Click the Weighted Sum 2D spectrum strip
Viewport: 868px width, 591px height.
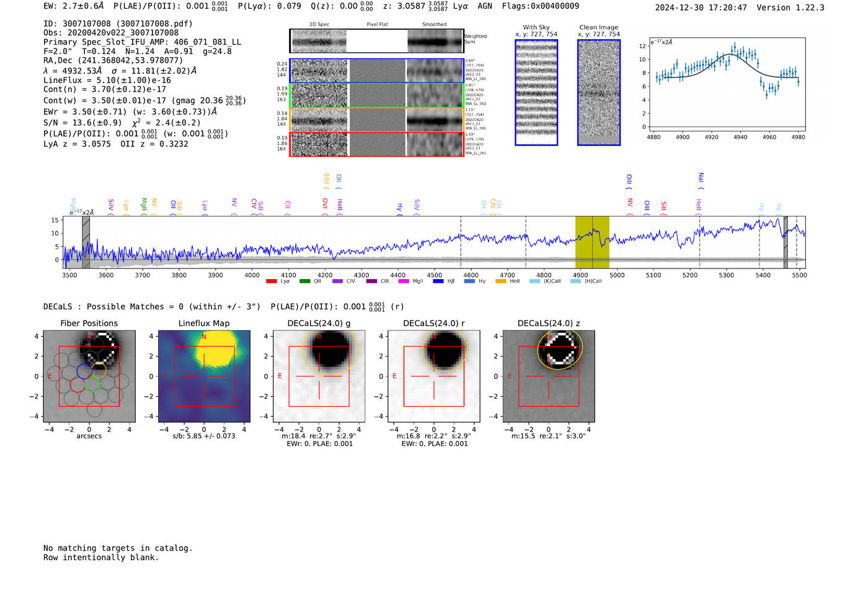[377, 41]
